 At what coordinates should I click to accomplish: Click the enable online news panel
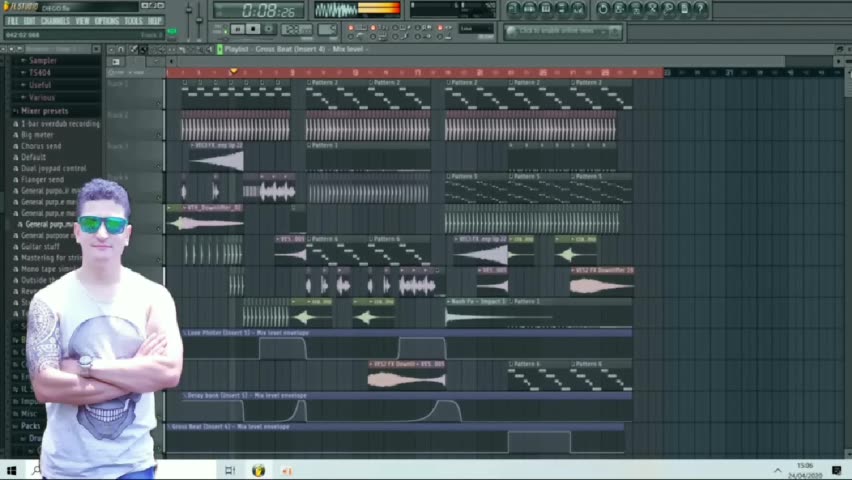coord(561,31)
